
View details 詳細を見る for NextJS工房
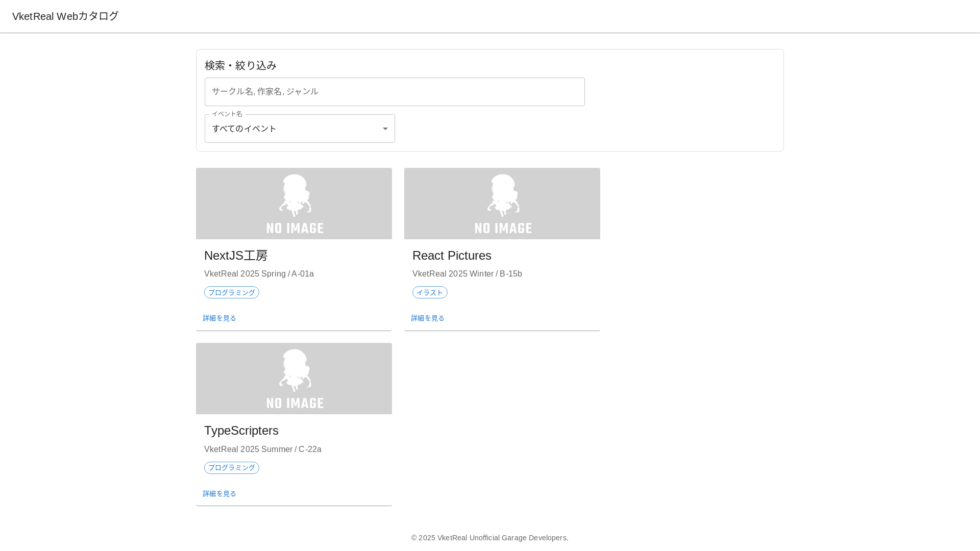[219, 318]
